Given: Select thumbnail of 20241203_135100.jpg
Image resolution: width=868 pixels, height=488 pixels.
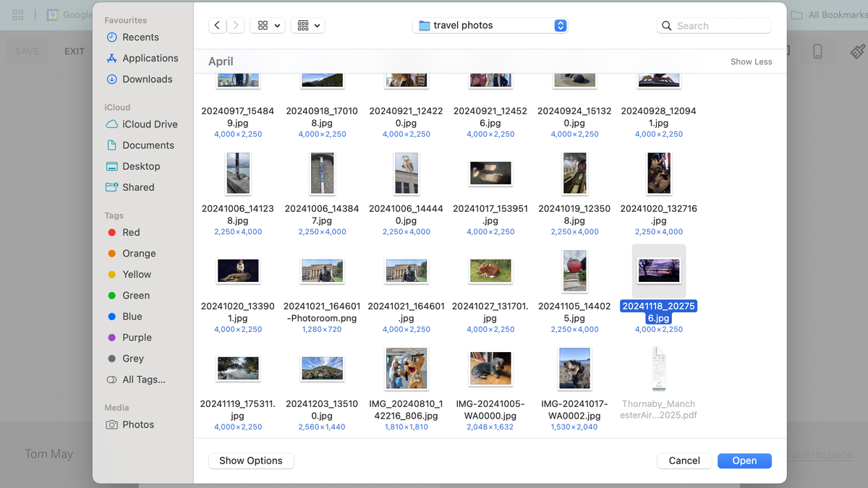Looking at the screenshot, I should click(x=322, y=369).
